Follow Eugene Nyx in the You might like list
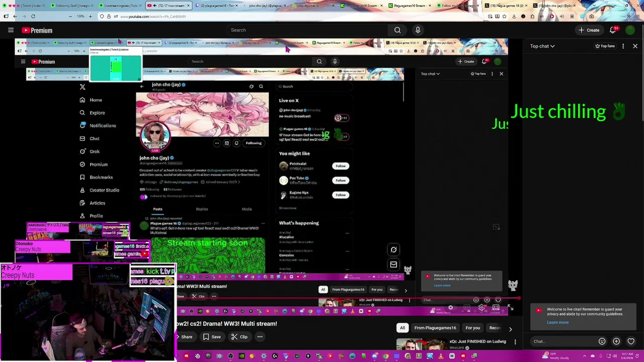The width and height of the screenshot is (644, 362). click(x=341, y=195)
